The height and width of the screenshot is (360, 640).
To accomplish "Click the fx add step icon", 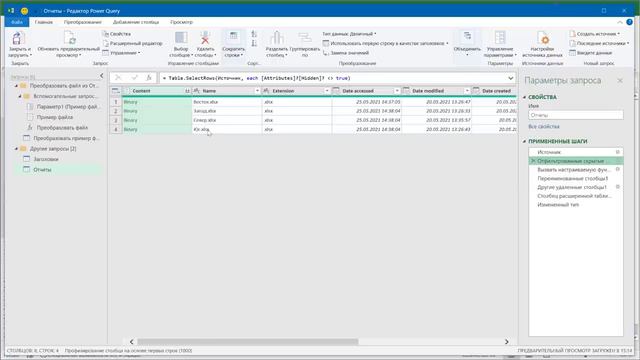I will pos(149,78).
